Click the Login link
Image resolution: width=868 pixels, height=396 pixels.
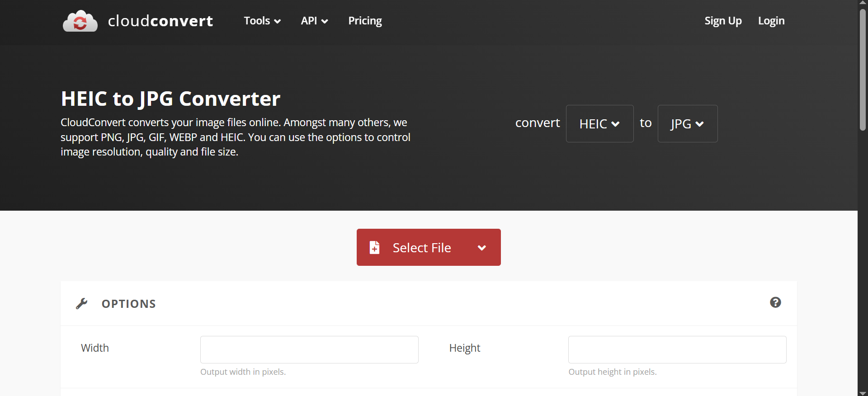771,21
